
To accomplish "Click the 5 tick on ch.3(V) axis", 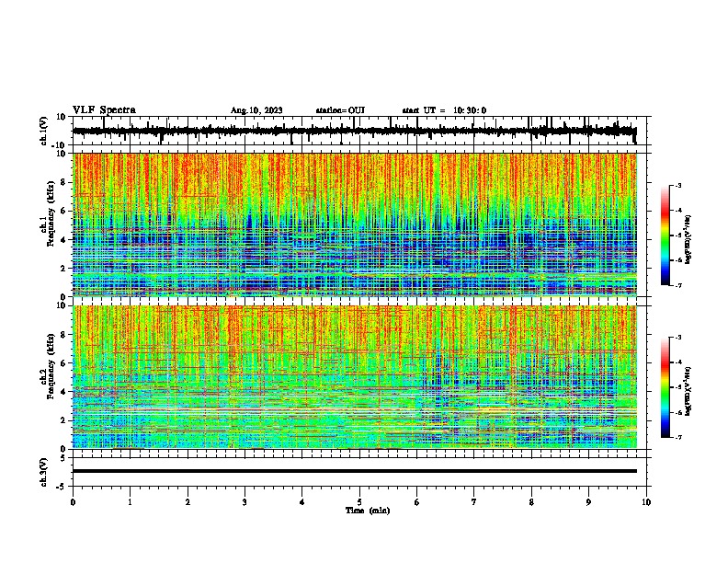I will click(x=63, y=458).
